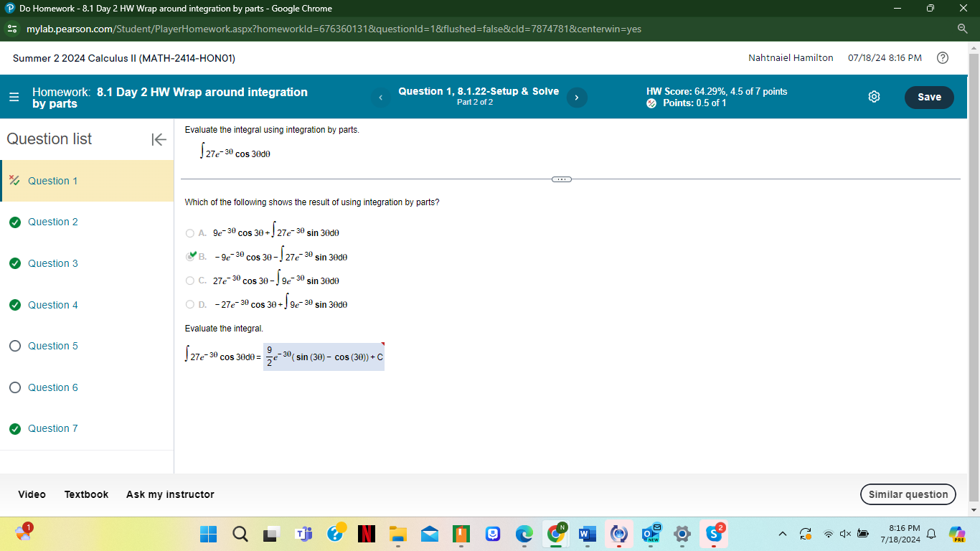Viewport: 980px width, 551px height.
Task: Click the Similar question button
Action: [x=908, y=494]
